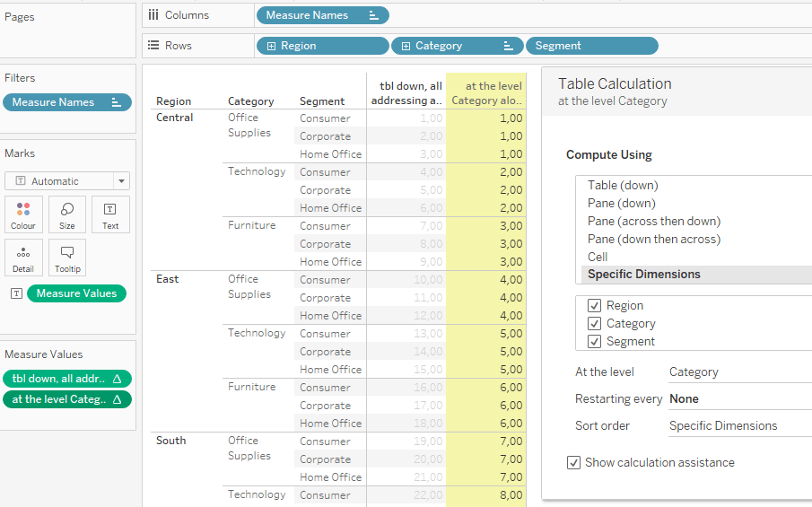812x507 pixels.
Task: Choose Pane (across then down) option
Action: tap(653, 222)
